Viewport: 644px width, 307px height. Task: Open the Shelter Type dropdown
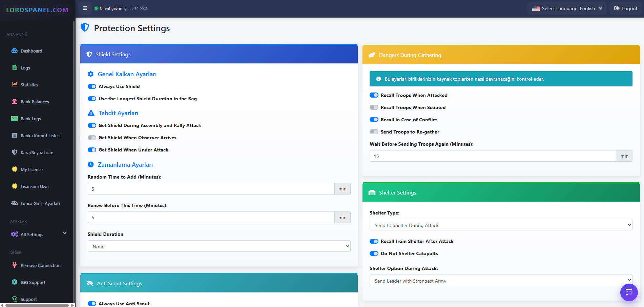(501, 225)
